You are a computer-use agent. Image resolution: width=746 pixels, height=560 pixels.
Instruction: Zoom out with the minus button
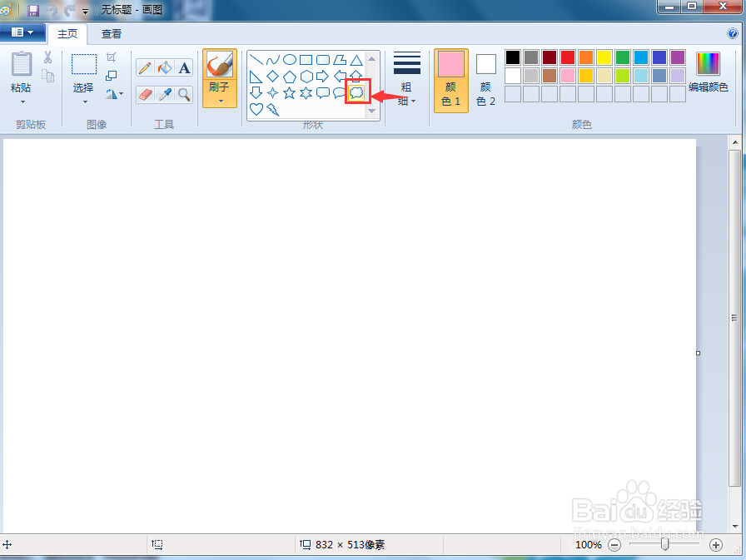[614, 545]
